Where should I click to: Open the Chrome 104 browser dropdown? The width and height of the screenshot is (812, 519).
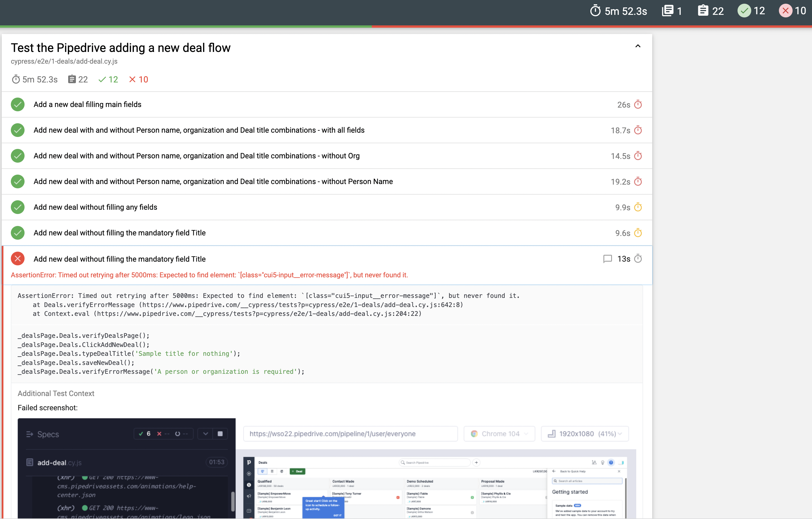coord(499,434)
